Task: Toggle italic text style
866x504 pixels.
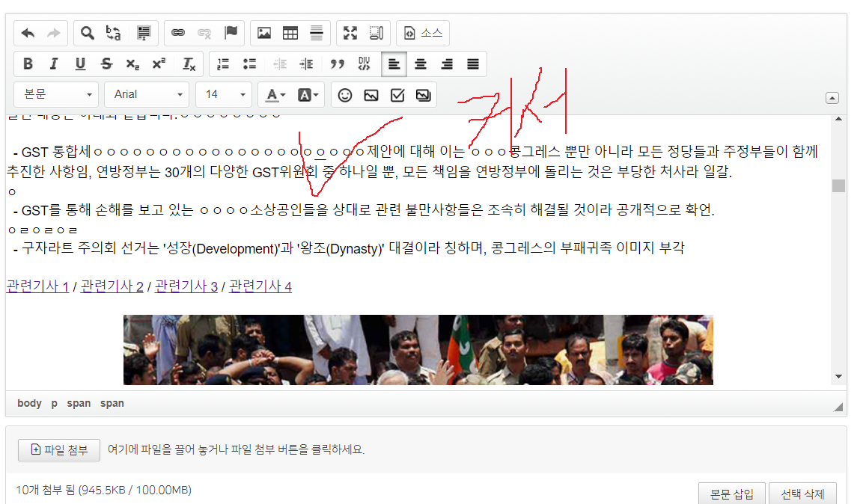Action: [54, 64]
